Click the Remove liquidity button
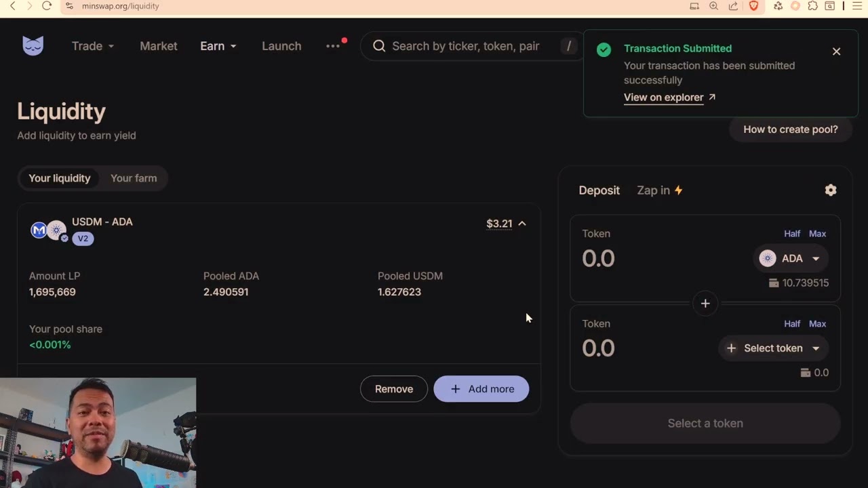 [x=394, y=389]
